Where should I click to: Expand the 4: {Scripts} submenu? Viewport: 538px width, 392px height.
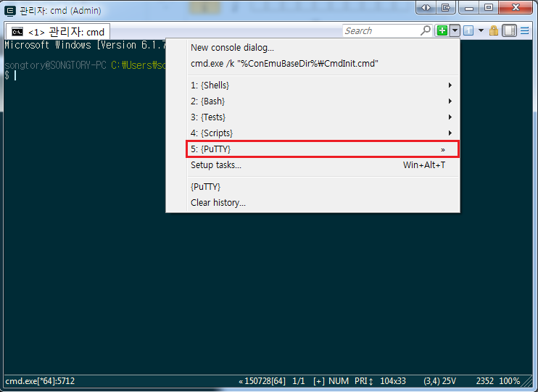tap(323, 133)
